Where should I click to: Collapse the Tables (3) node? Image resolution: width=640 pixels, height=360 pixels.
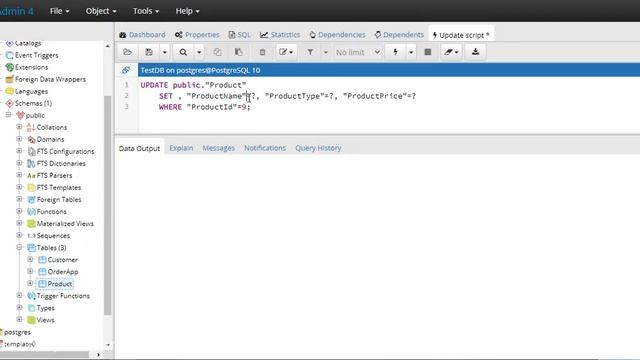(x=19, y=247)
